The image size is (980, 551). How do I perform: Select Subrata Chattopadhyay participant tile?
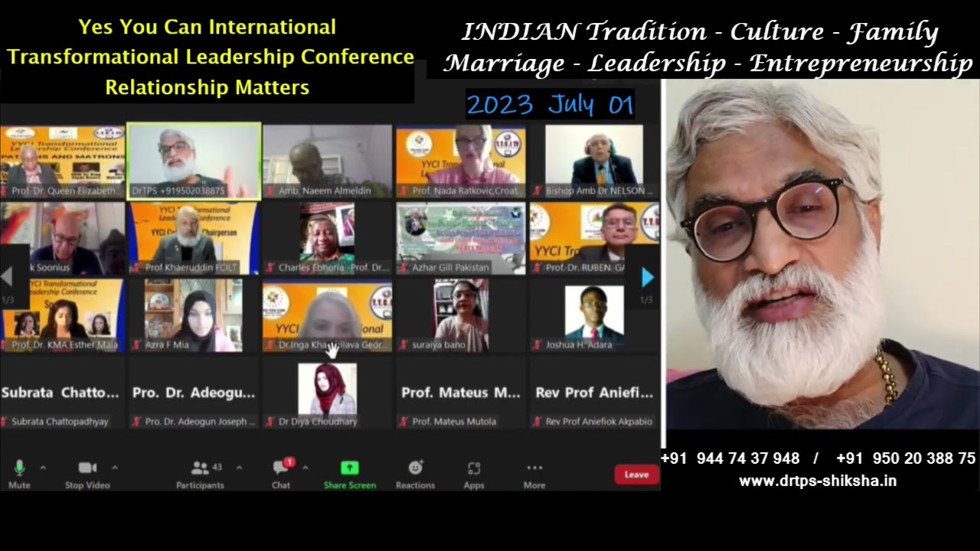click(62, 392)
